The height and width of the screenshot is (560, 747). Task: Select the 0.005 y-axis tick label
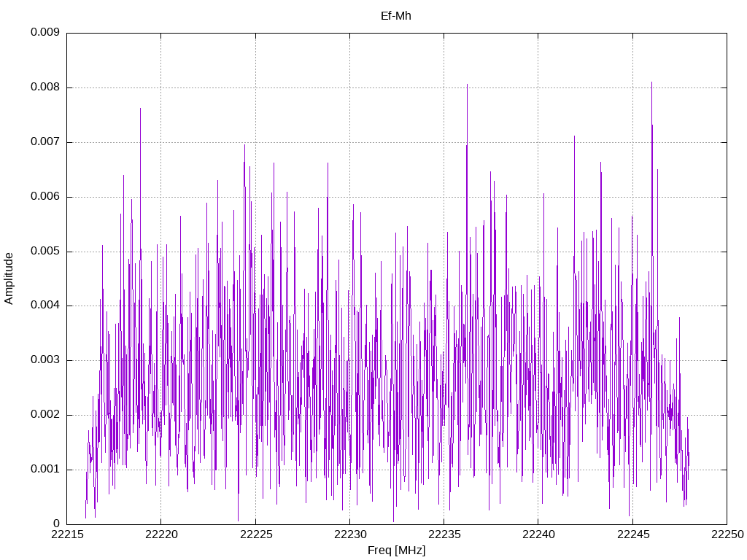click(45, 252)
